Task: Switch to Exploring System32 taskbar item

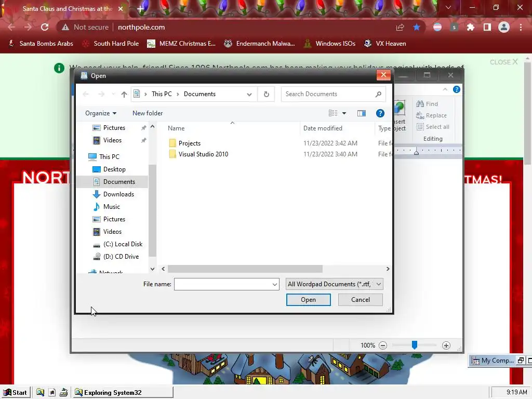Action: click(x=123, y=393)
